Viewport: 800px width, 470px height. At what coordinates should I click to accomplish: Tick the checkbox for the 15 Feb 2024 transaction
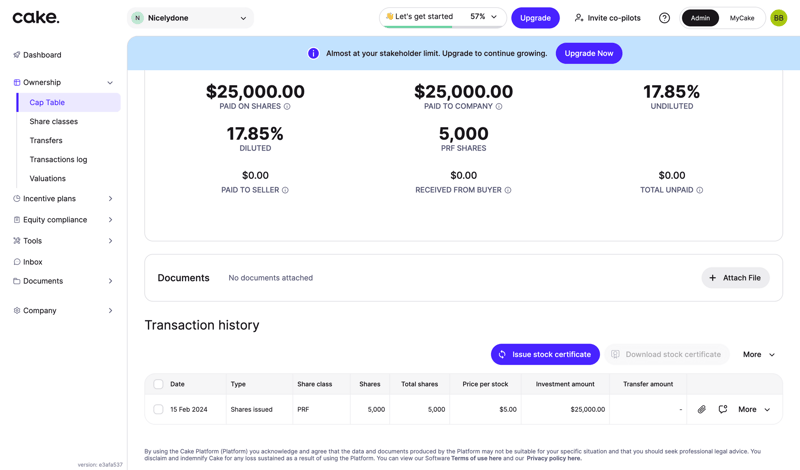[x=158, y=409]
